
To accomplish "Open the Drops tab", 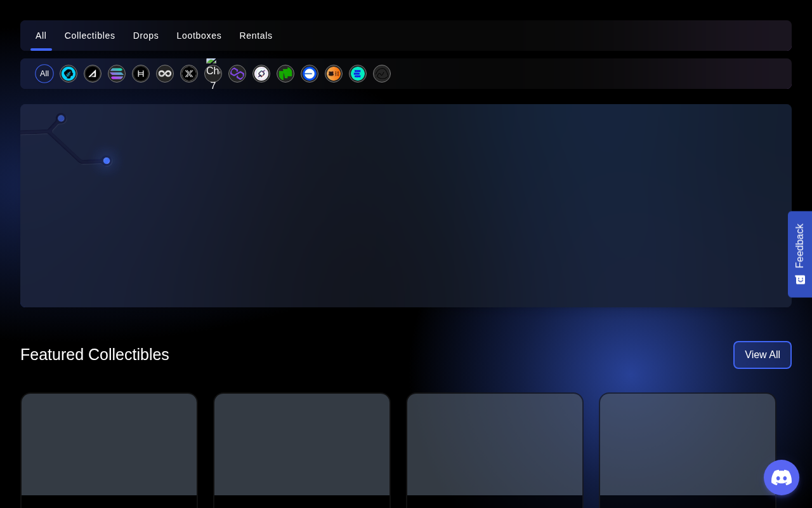I will click(146, 36).
